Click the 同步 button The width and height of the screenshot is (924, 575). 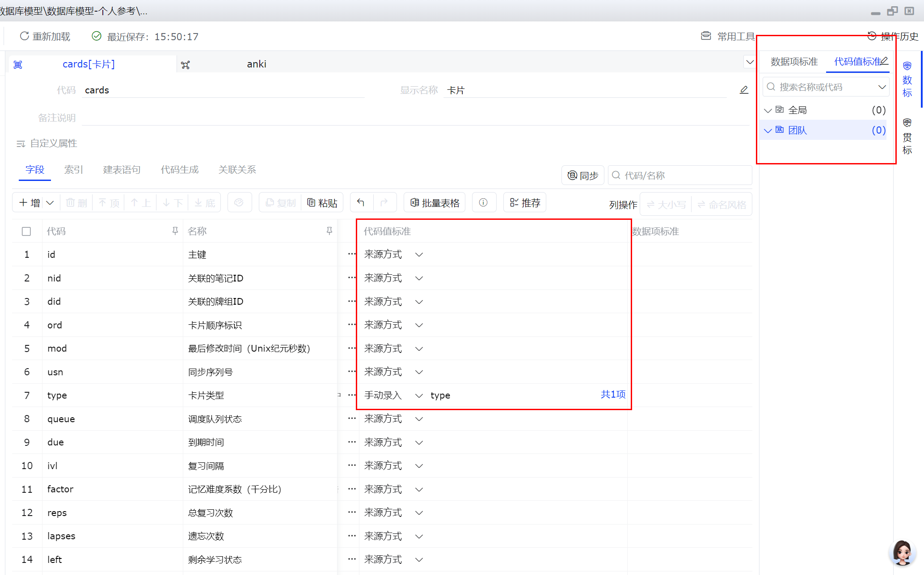click(x=583, y=176)
